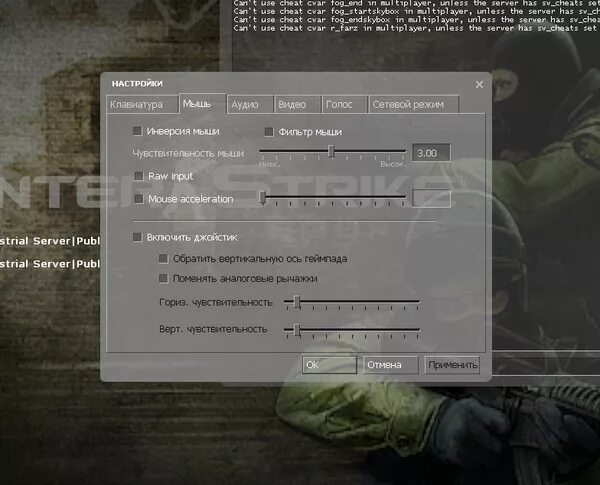The image size is (600, 485).
Task: Click the Mouse acceleration value field
Action: pyautogui.click(x=431, y=199)
